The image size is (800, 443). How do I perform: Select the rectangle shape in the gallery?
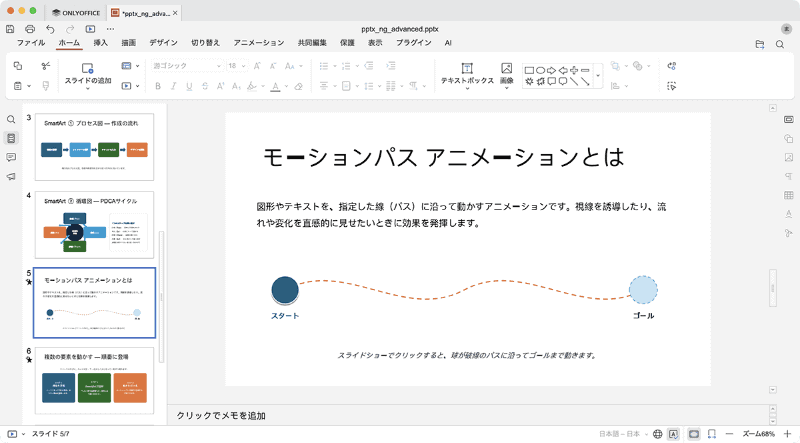(529, 70)
